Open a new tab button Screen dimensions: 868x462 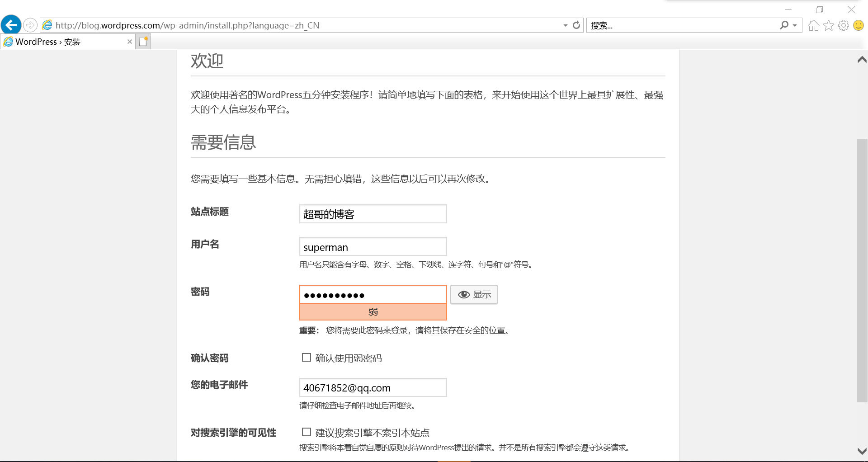[x=143, y=42]
